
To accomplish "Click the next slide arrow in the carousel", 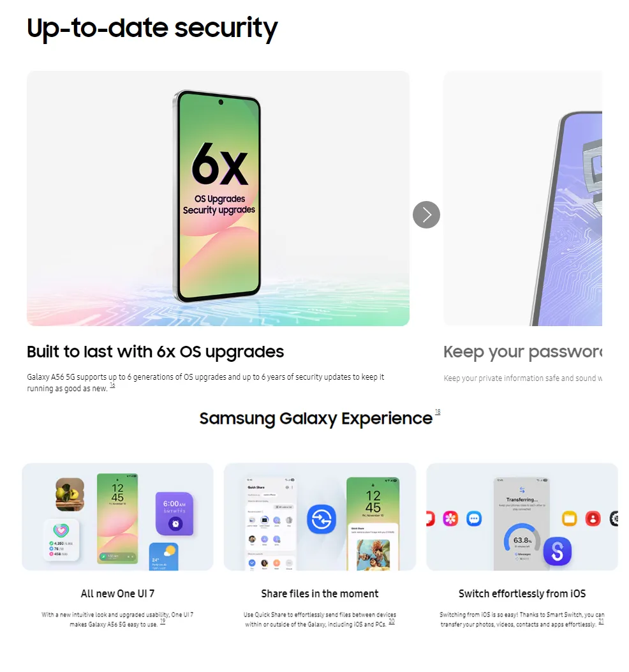I will 426,214.
